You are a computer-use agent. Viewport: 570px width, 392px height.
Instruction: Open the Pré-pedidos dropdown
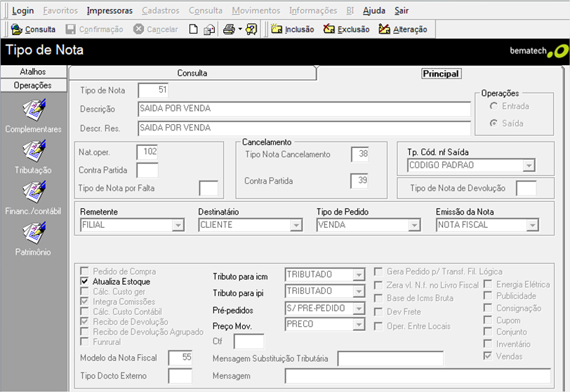(x=359, y=309)
